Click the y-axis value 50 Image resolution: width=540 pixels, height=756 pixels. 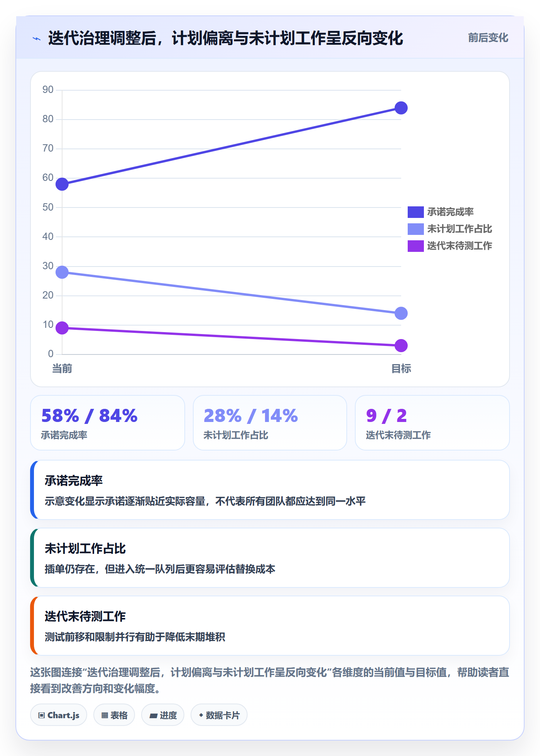pyautogui.click(x=48, y=207)
